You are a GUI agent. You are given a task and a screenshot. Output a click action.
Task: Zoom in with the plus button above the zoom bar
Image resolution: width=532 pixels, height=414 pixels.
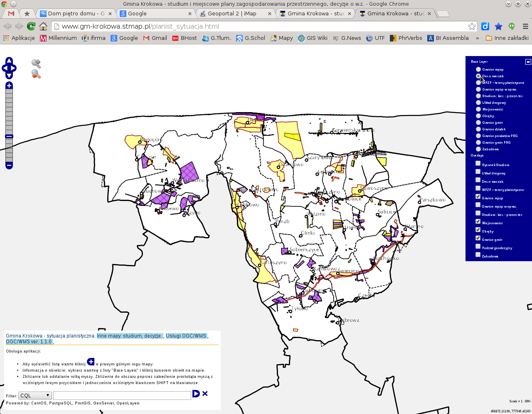tap(9, 86)
